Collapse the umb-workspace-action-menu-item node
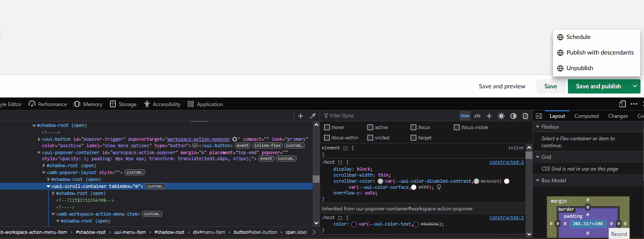 tap(53, 214)
